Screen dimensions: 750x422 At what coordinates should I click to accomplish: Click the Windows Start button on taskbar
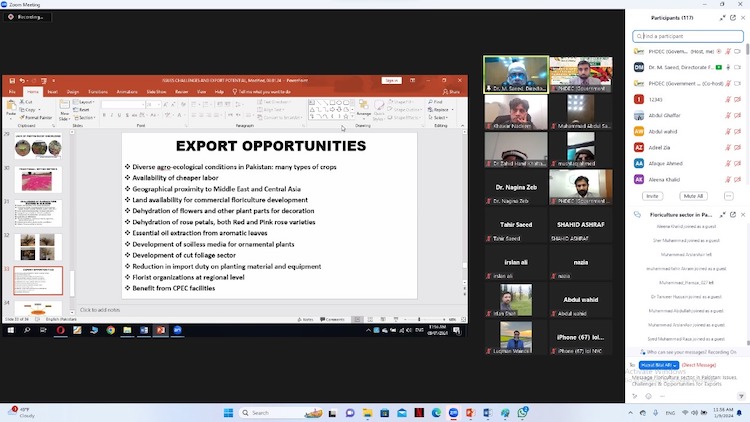pos(227,412)
